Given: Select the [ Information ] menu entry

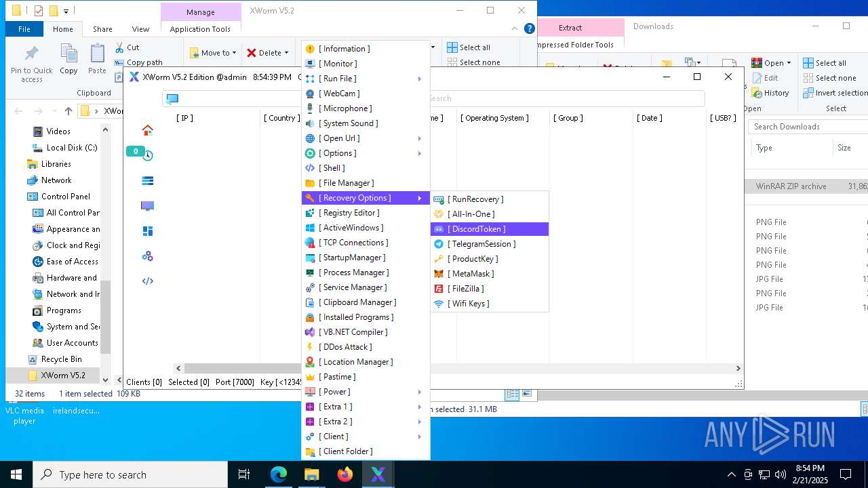Looking at the screenshot, I should tap(366, 49).
